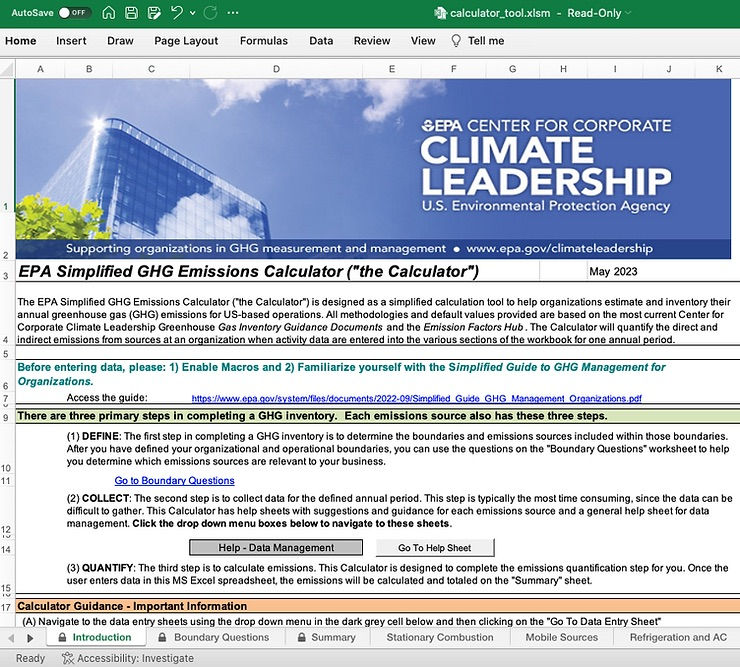Click the lock icon on Introduction tab

pyautogui.click(x=62, y=637)
